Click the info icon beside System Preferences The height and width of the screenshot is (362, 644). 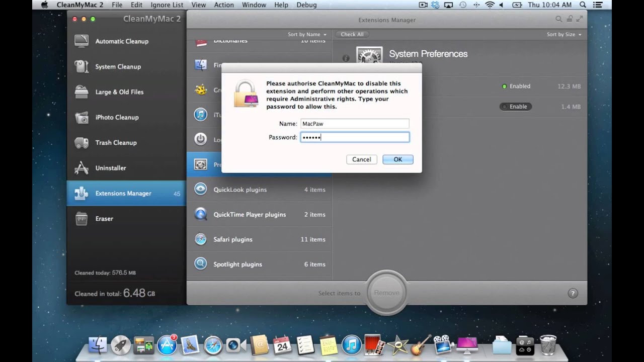tap(346, 58)
